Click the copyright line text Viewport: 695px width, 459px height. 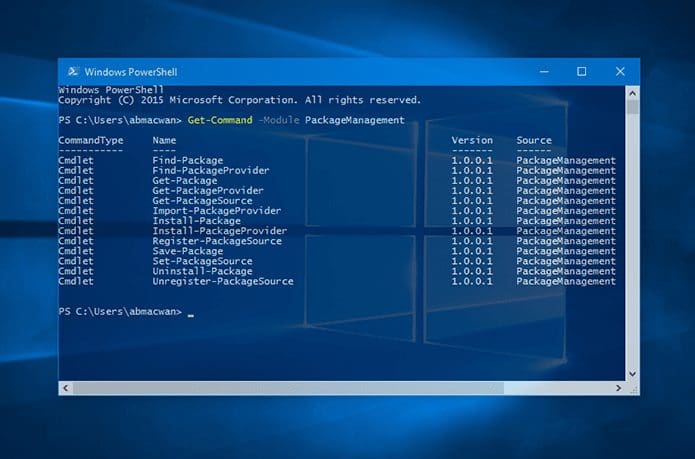coord(239,100)
